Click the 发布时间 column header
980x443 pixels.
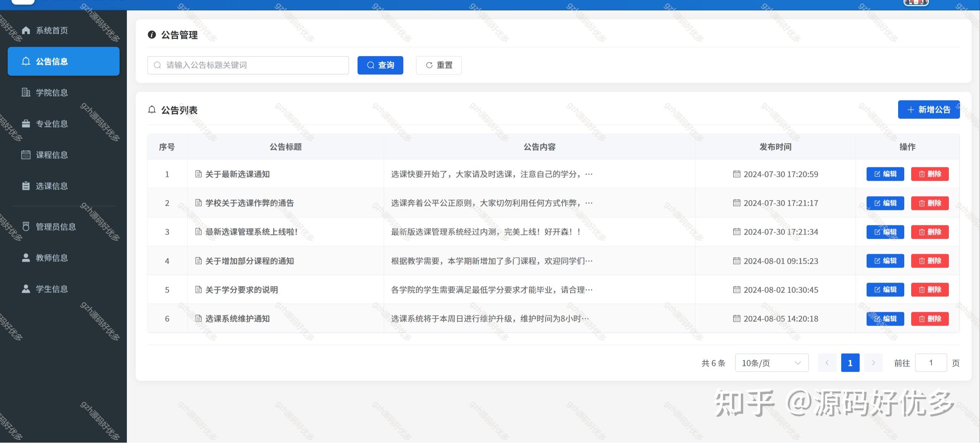pos(775,147)
